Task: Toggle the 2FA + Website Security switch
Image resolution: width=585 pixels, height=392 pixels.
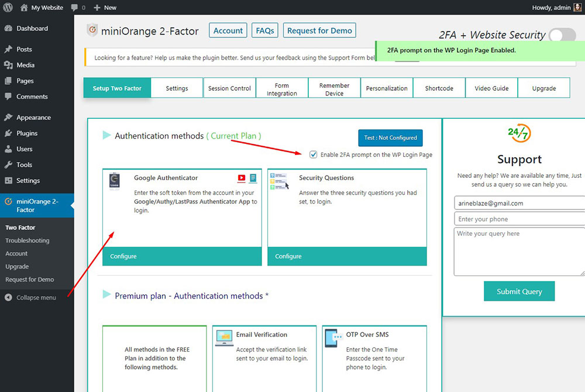Action: click(x=563, y=35)
